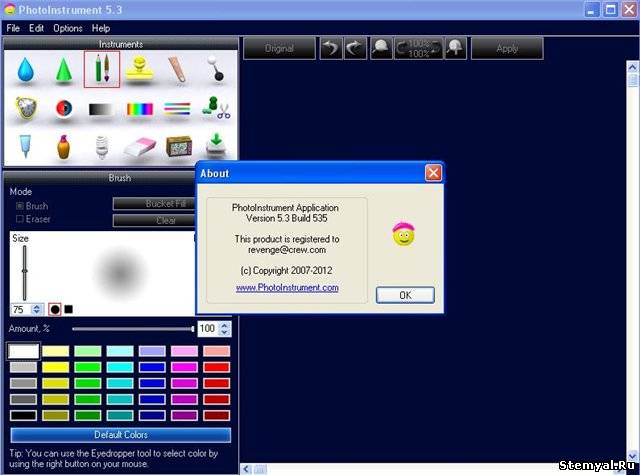This screenshot has height=475, width=640.
Task: Click the Undo arrow in toolbar
Action: click(x=331, y=48)
